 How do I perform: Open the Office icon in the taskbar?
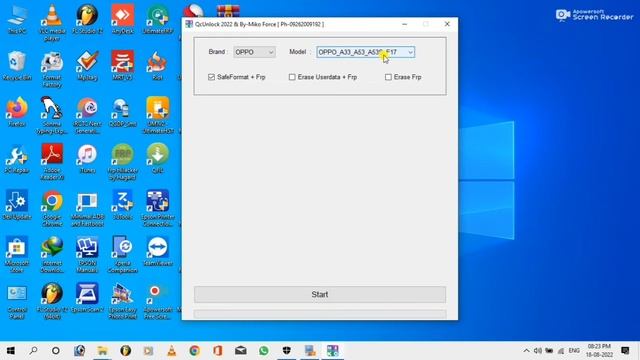[x=218, y=351]
